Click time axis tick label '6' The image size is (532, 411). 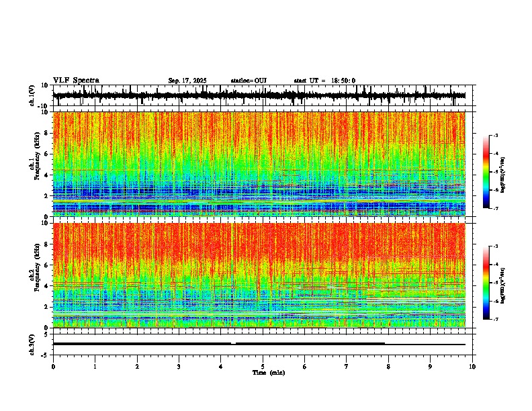point(304,367)
